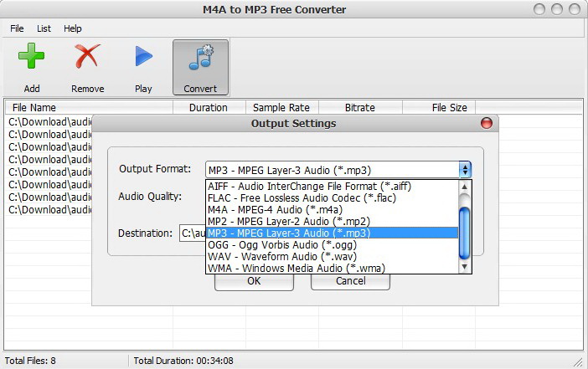Select WMA Windows Media Audio option
Viewport: 588px width, 369px height.
pos(309,268)
